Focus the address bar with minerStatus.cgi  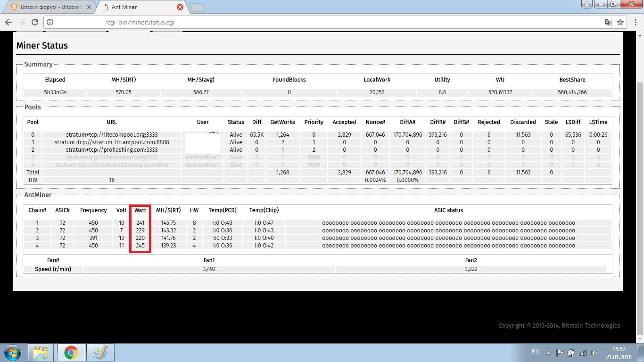click(325, 22)
